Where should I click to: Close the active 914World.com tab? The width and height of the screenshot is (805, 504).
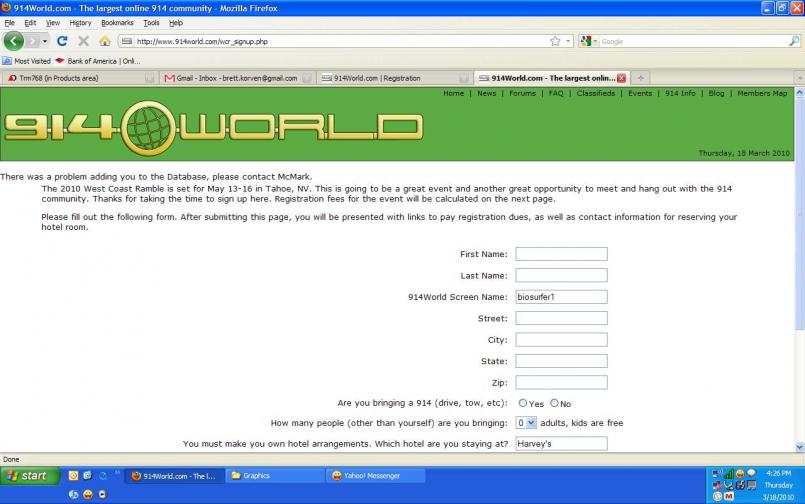622,78
